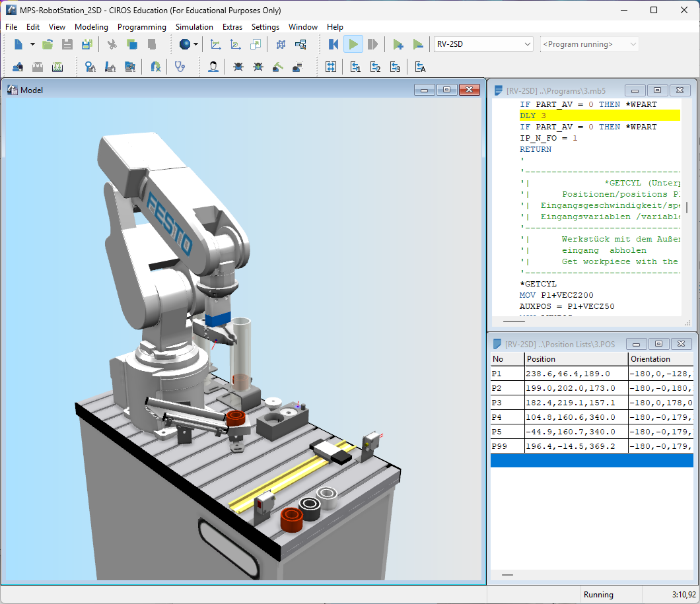Image resolution: width=700 pixels, height=604 pixels.
Task: Reset simulation with the skip-to-start button
Action: tap(333, 44)
